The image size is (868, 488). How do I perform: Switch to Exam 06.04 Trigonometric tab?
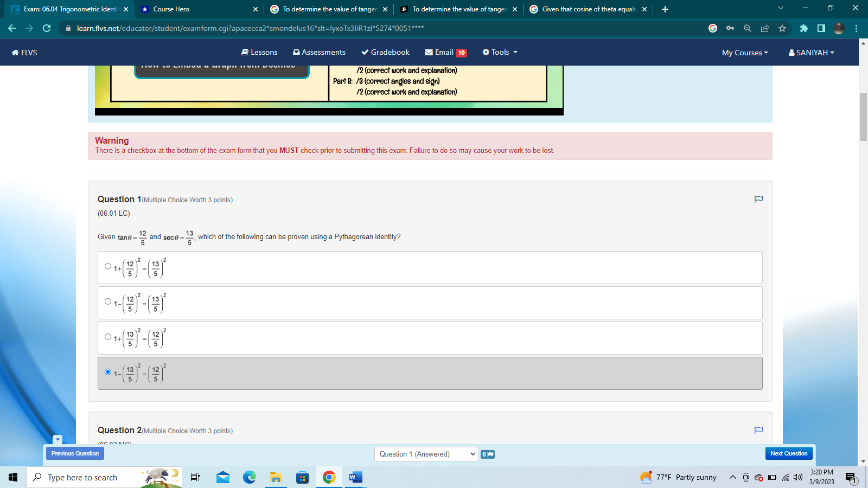click(x=69, y=9)
